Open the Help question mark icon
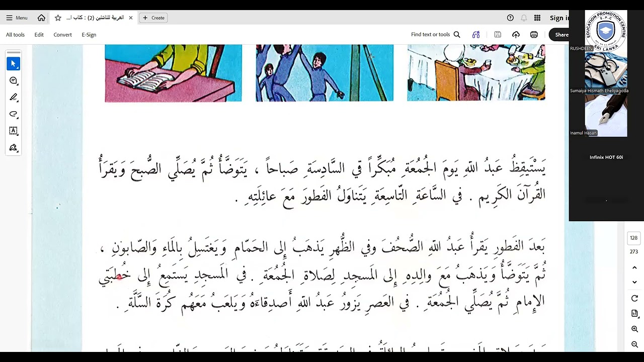The image size is (644, 362). 510,18
